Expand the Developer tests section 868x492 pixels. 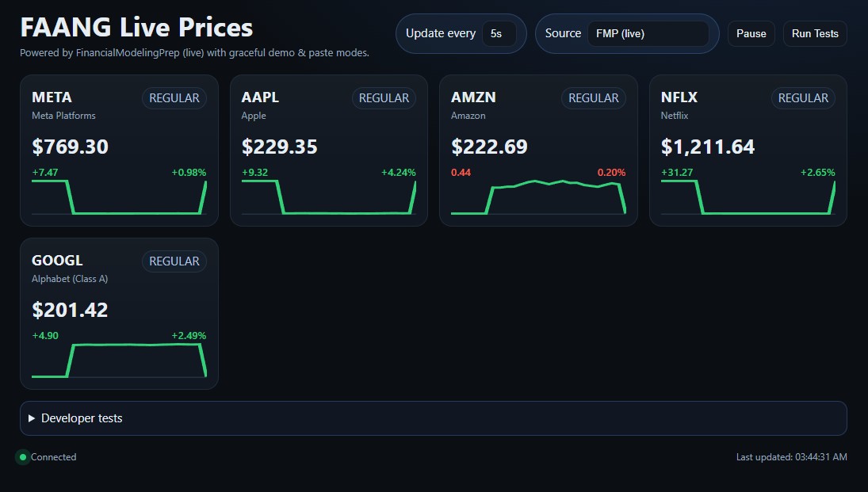[75, 418]
